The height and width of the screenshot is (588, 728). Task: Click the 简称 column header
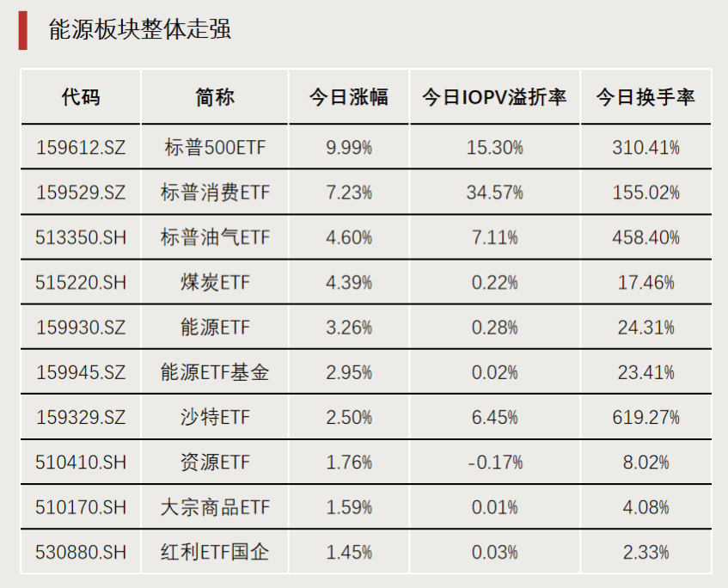(x=215, y=97)
